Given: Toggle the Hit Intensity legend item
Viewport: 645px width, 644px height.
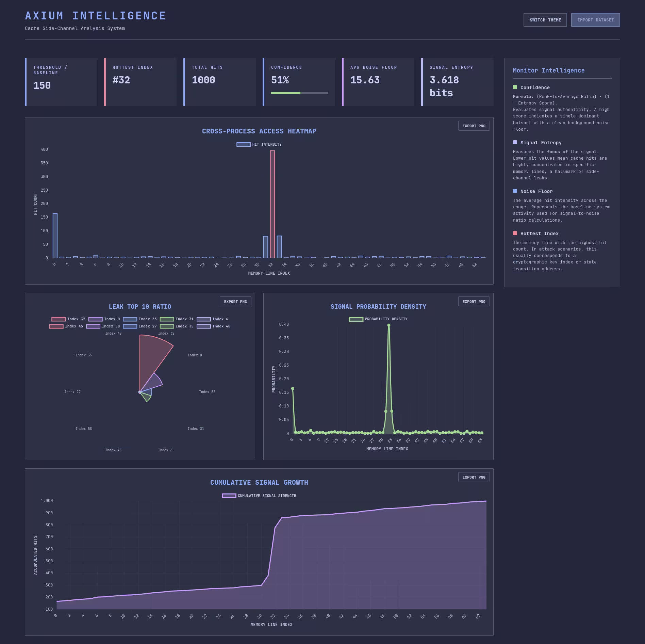Looking at the screenshot, I should (259, 145).
